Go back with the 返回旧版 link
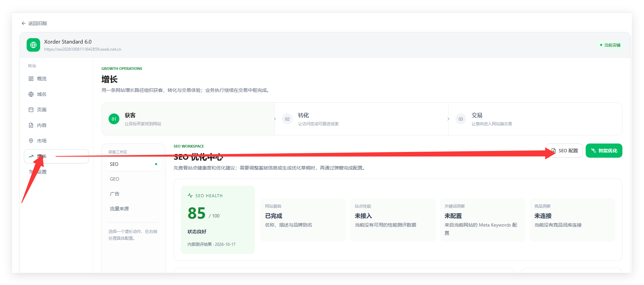Viewport: 644px width, 285px height. tap(34, 23)
